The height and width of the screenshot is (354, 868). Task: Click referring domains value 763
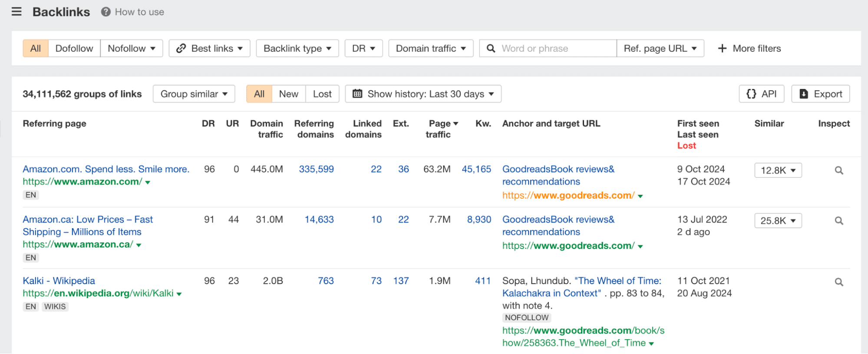click(326, 281)
